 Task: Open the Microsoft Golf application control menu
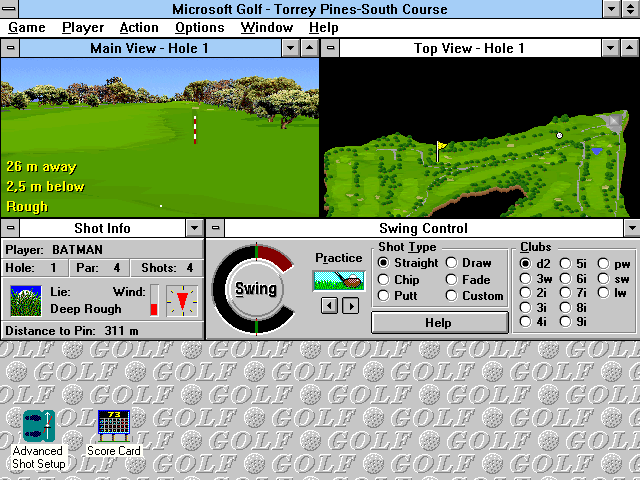click(x=9, y=9)
